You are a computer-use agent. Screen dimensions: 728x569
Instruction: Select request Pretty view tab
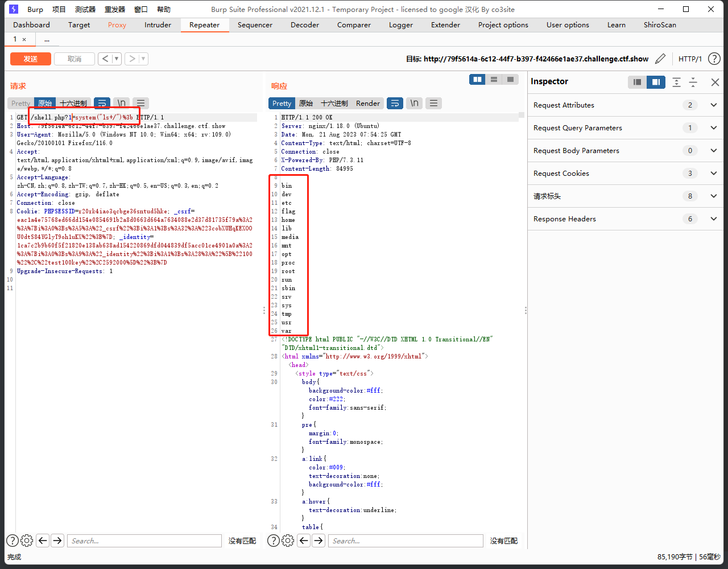21,103
